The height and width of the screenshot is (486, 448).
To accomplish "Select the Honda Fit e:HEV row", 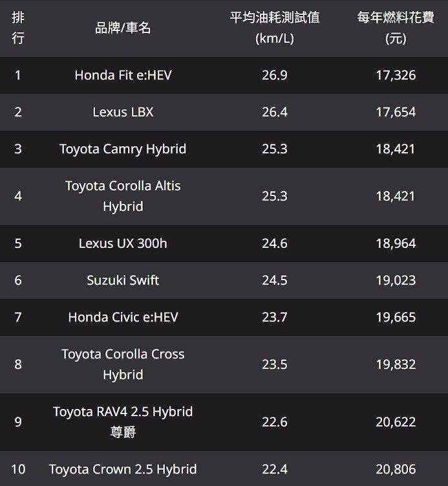I will click(123, 75).
